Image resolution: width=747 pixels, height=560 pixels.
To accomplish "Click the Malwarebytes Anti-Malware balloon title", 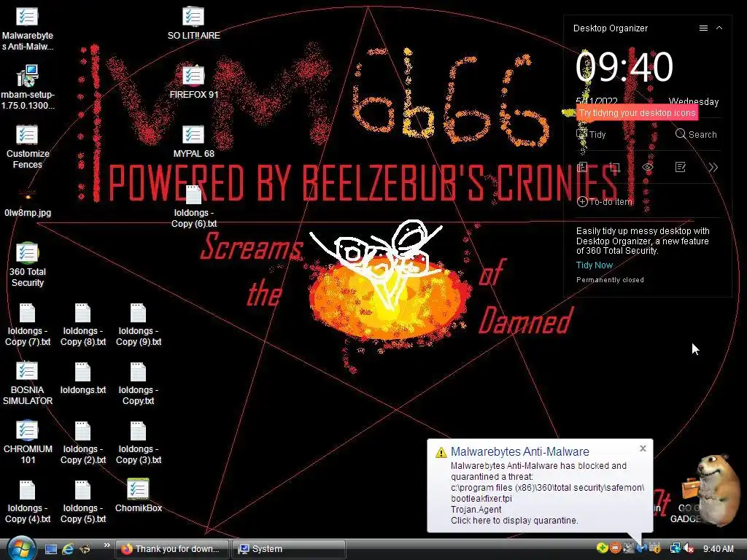I will (x=519, y=451).
